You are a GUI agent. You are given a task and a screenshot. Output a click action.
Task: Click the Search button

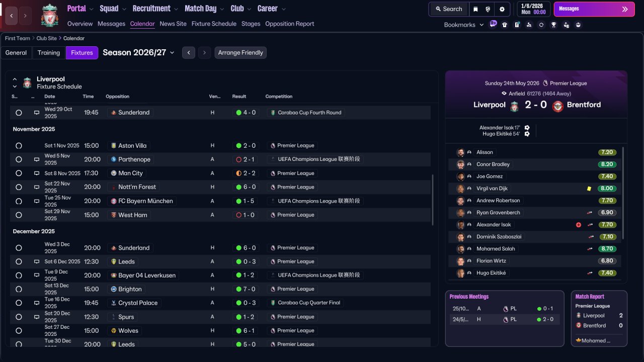click(448, 9)
